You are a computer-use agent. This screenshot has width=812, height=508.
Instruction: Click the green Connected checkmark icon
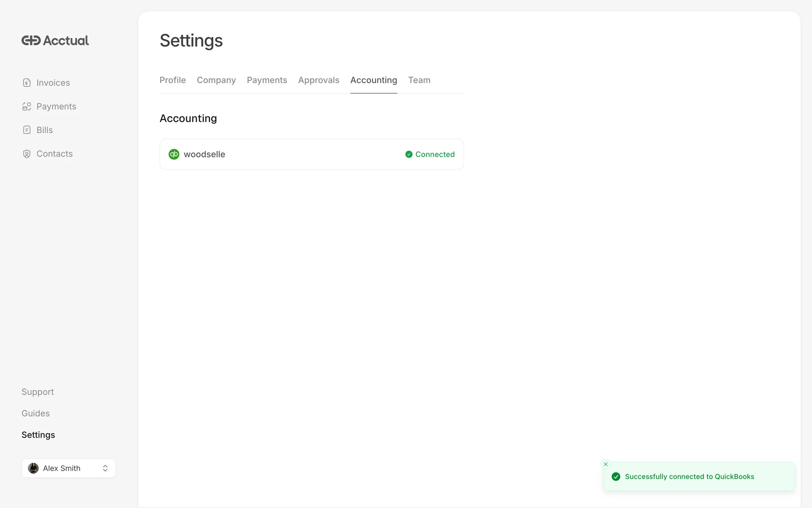pos(409,155)
